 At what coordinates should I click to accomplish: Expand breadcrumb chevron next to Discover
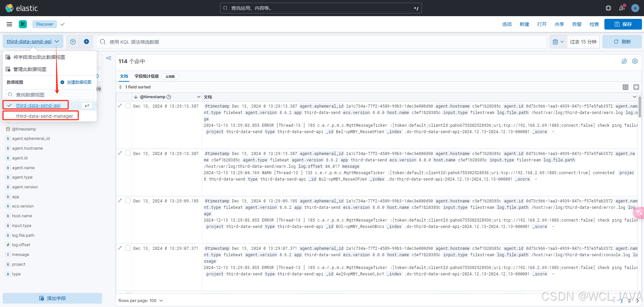62,24
